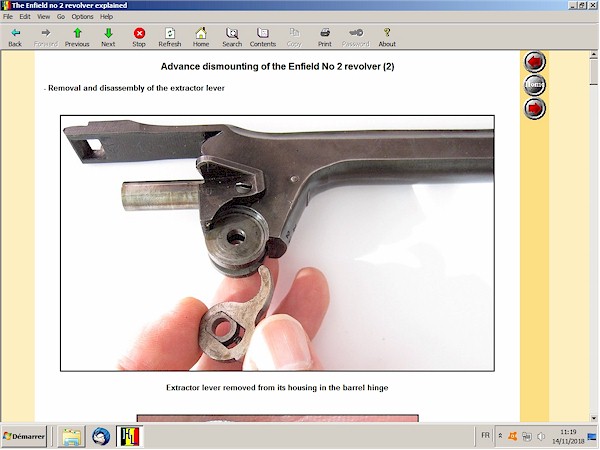Expand the hidden system tray icons
Viewport: 600px width, 450px height.
[500, 436]
